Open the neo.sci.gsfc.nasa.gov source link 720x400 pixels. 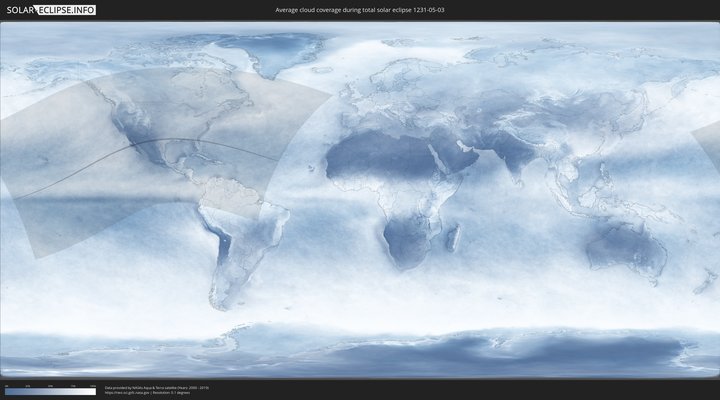[127, 393]
